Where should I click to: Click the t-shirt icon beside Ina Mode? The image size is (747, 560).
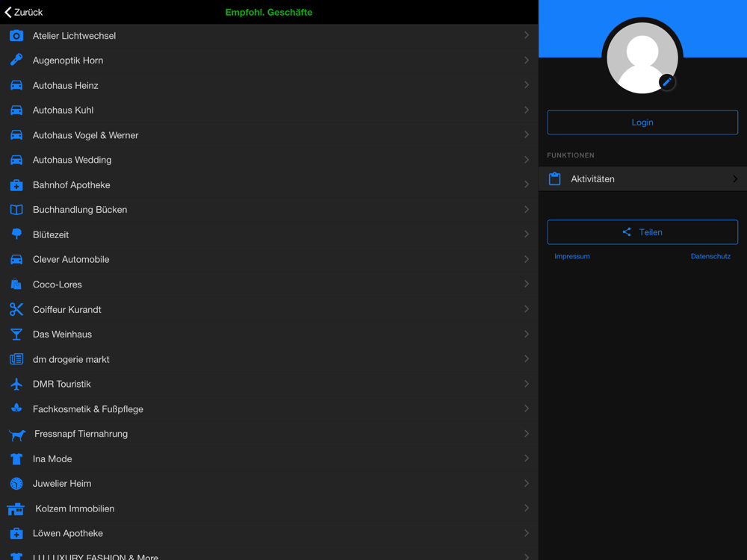16,459
